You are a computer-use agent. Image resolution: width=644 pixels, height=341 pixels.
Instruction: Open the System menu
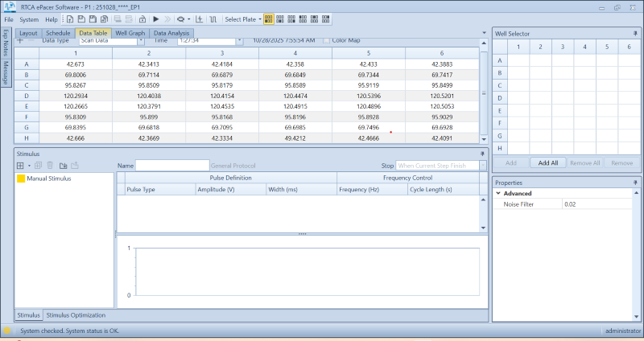[x=29, y=18]
